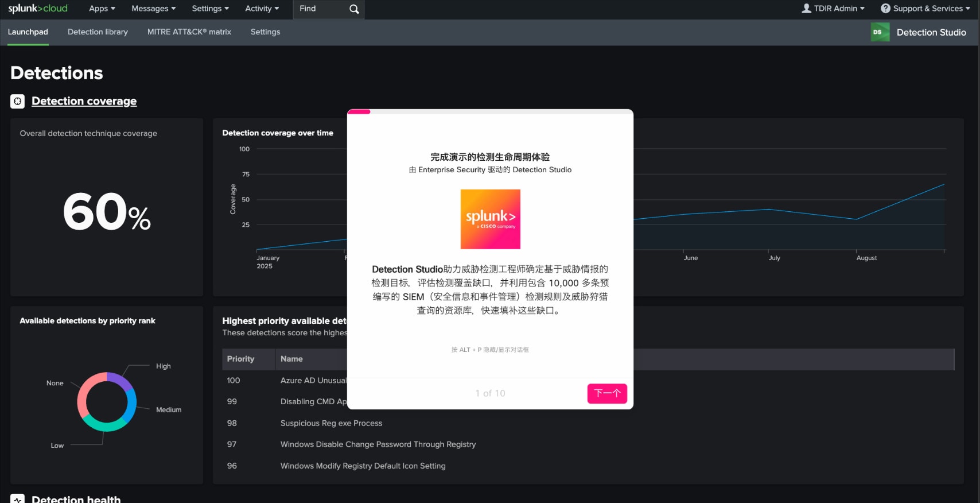Image resolution: width=980 pixels, height=503 pixels.
Task: Click the search magnifier icon
Action: click(x=354, y=9)
